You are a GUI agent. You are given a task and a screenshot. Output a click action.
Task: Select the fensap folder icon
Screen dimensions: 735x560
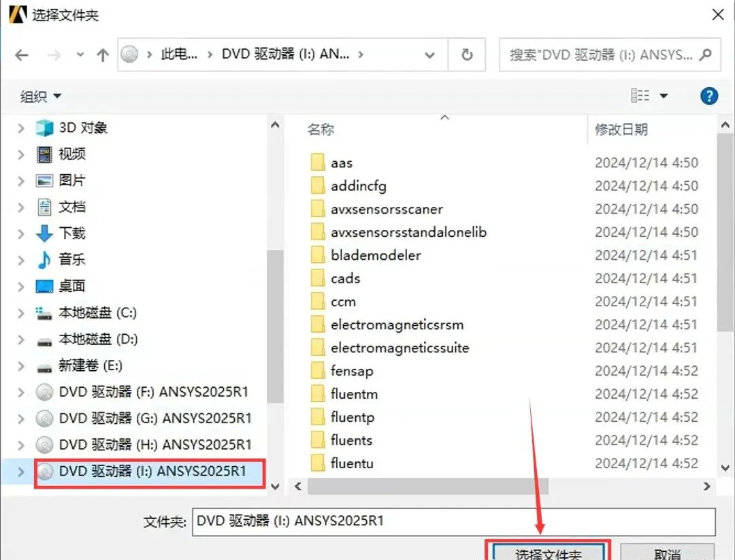(x=318, y=371)
